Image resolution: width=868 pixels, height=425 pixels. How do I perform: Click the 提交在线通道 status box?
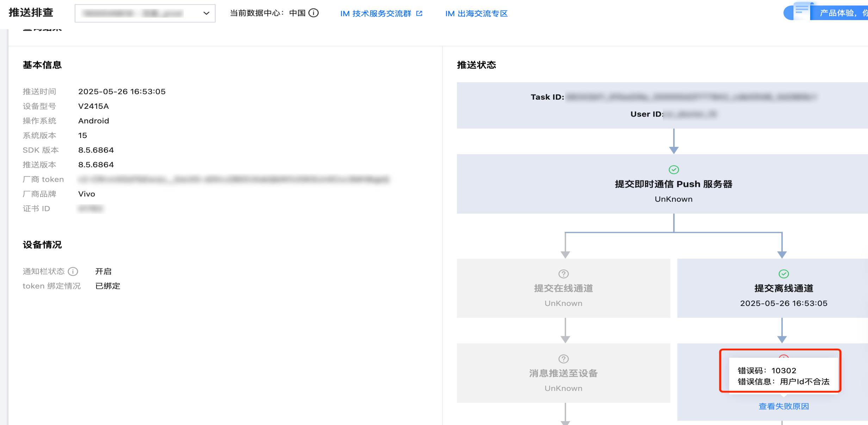(563, 288)
